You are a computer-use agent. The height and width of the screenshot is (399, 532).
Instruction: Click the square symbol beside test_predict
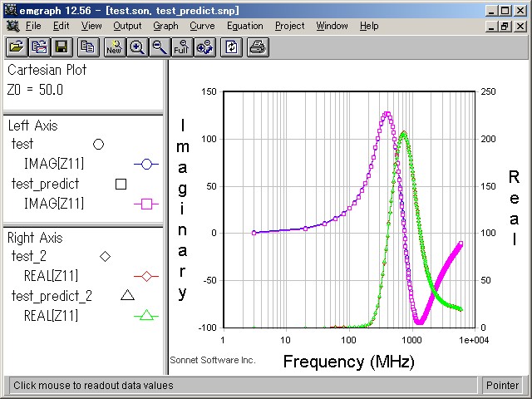(121, 185)
